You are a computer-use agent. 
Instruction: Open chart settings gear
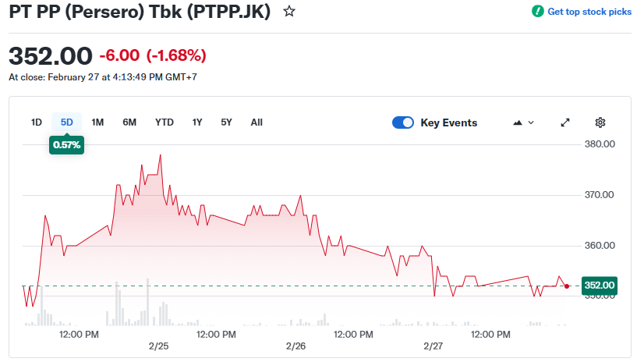tap(600, 122)
